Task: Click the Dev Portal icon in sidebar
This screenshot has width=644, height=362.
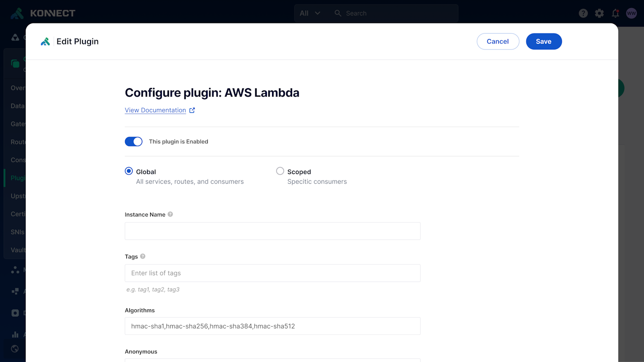Action: coord(15,313)
